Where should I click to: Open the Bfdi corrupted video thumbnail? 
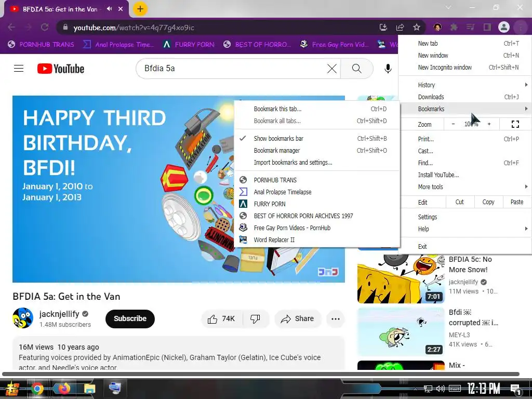pos(401,331)
